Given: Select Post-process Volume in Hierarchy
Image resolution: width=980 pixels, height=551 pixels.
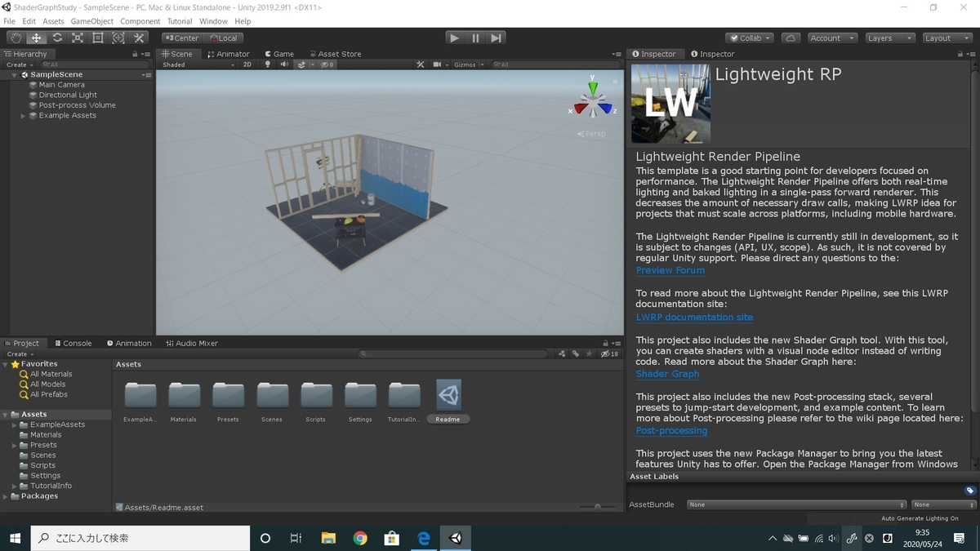Looking at the screenshot, I should (x=77, y=105).
